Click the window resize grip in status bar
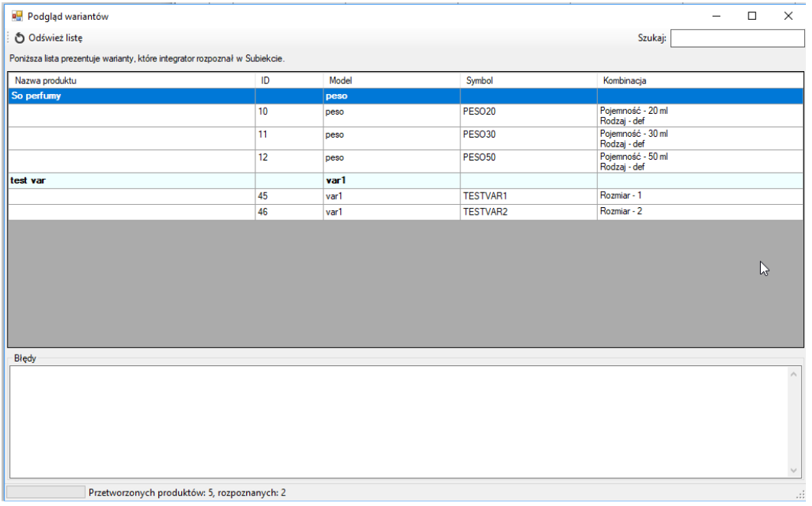 click(x=800, y=495)
